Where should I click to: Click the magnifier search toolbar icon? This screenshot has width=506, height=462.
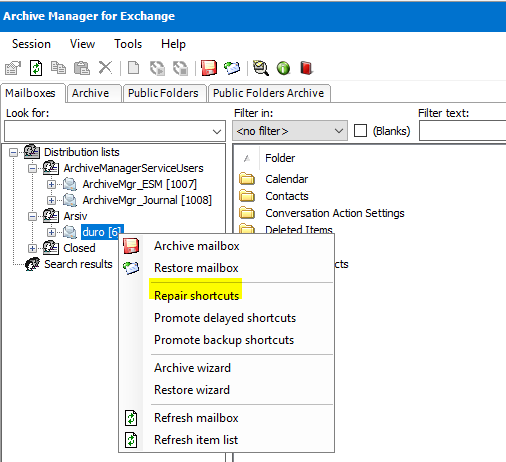(261, 68)
